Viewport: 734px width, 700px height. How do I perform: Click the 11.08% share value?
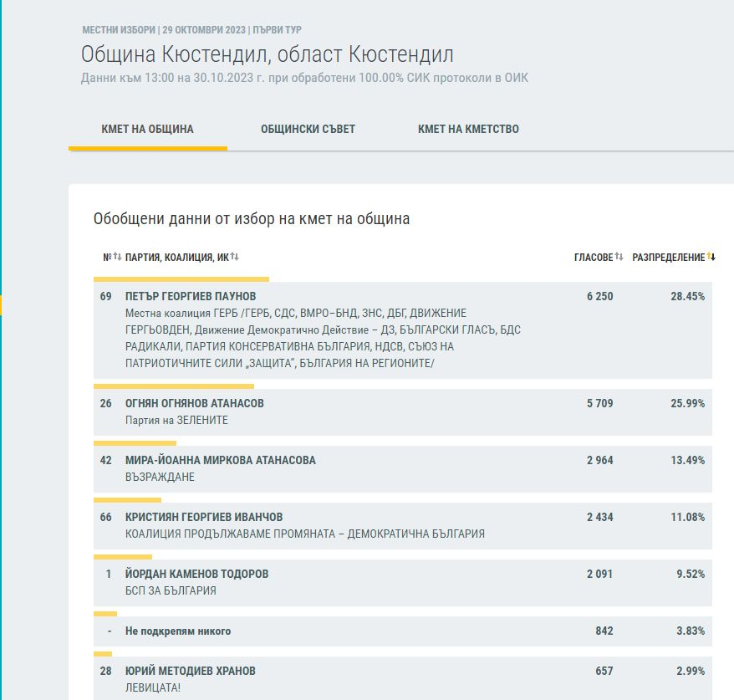tap(687, 518)
